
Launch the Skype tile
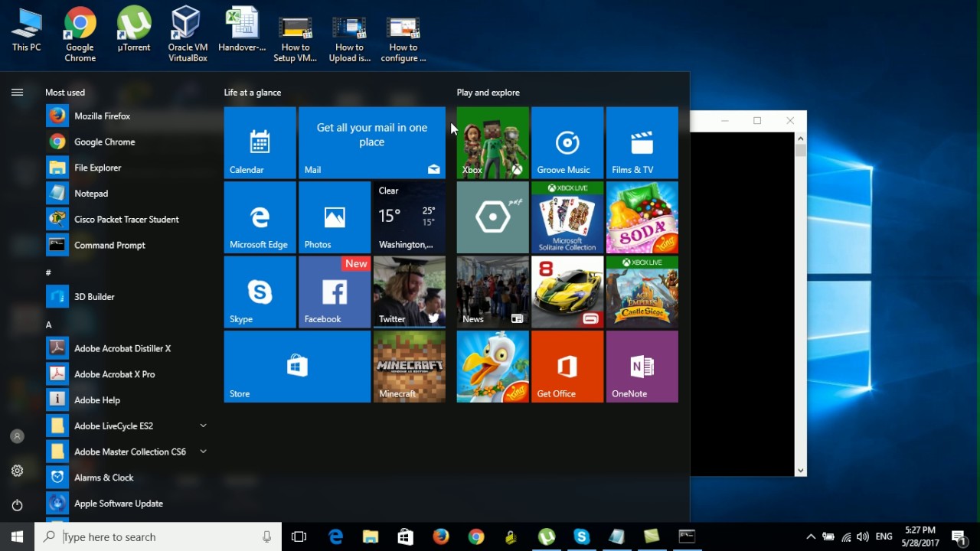coord(260,292)
